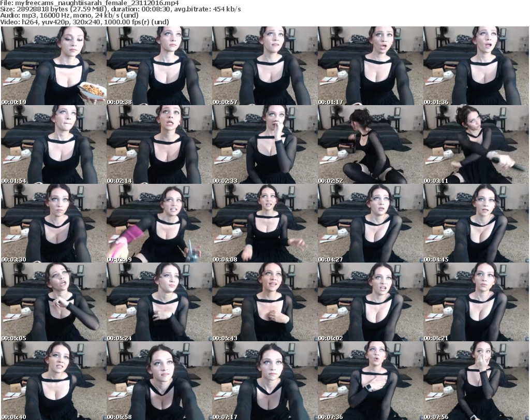Click the 'Audio: mp3, 16000 Hz' line
This screenshot has width=530, height=420.
[x=69, y=16]
